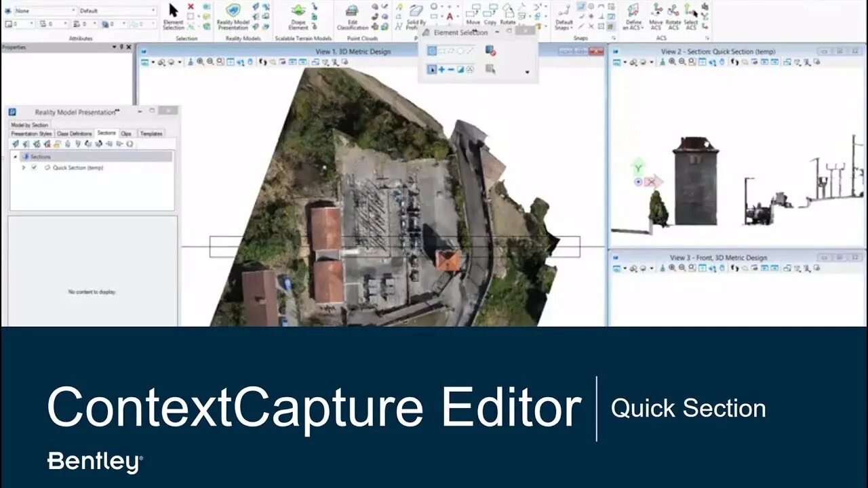Open the 'Default' level dropdown
This screenshot has height=488, width=868.
coord(154,11)
